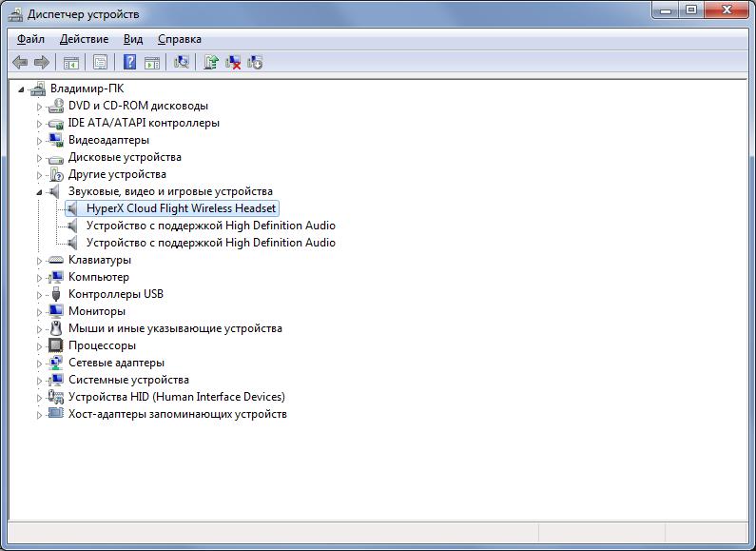Click the mouse icon for Мыши category
The width and height of the screenshot is (756, 551).
tap(56, 328)
